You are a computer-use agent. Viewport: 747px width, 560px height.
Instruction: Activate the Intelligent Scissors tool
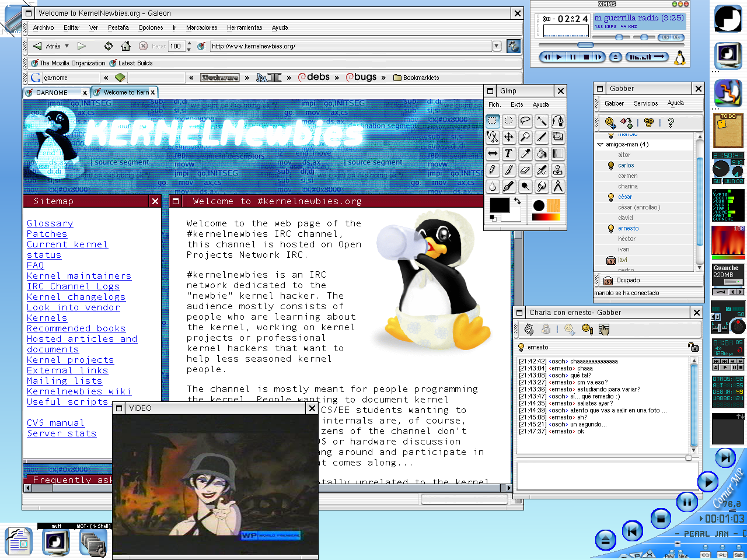493,137
